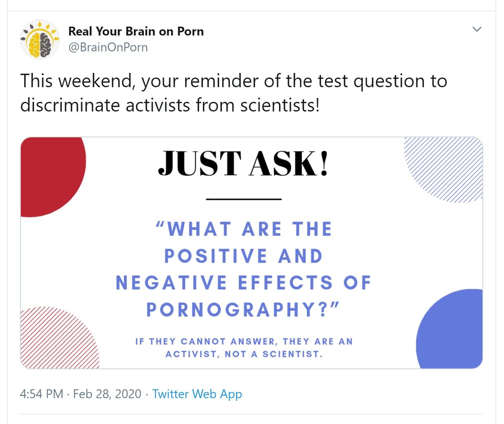Click the "NEGATIVE EFFECTS OF" text line
Viewport: 504px width, 424px height.
pyautogui.click(x=244, y=282)
